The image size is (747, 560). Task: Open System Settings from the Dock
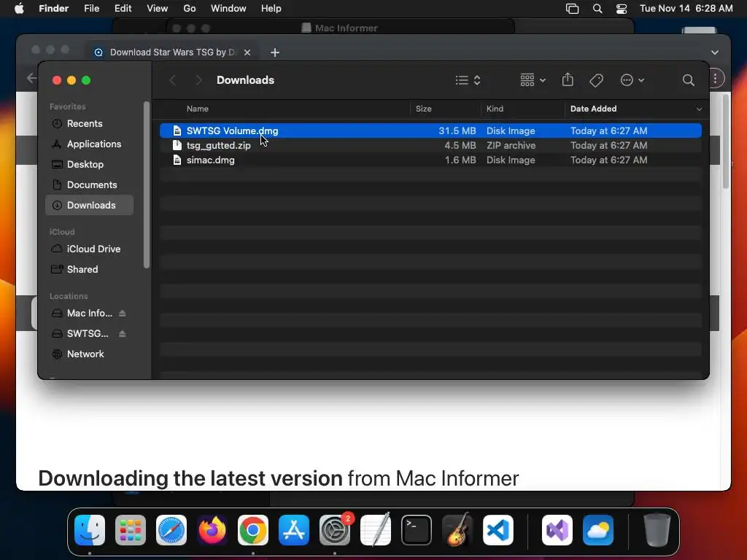335,530
